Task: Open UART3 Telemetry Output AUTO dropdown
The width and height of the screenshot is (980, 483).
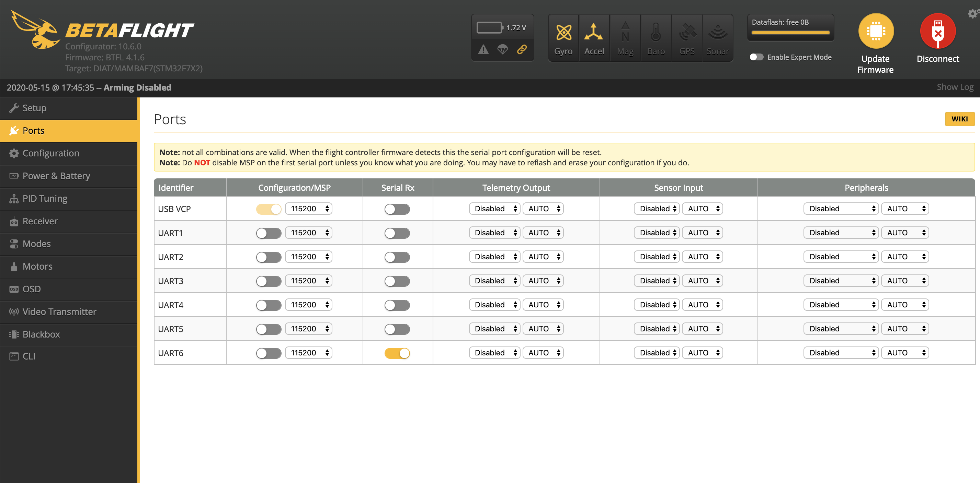Action: click(543, 281)
